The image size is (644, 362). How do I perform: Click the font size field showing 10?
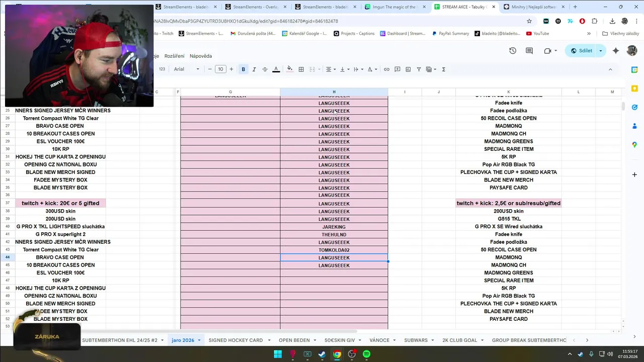[x=220, y=69]
